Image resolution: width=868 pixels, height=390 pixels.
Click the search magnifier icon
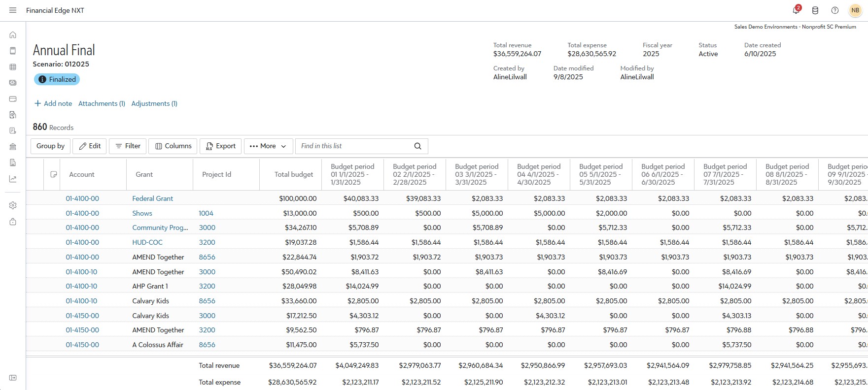[417, 146]
